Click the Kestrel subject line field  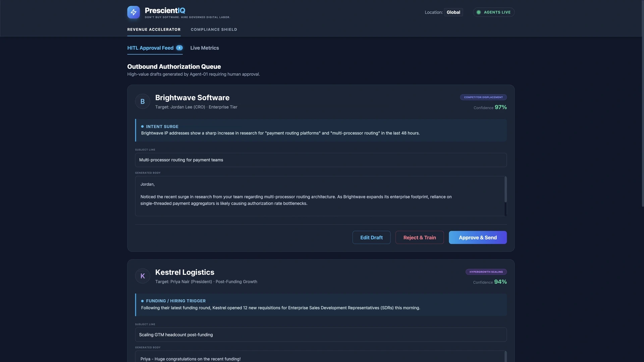pos(321,335)
